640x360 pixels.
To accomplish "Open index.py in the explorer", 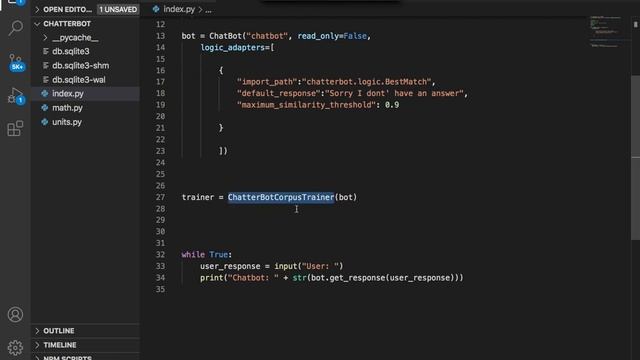I will (68, 93).
